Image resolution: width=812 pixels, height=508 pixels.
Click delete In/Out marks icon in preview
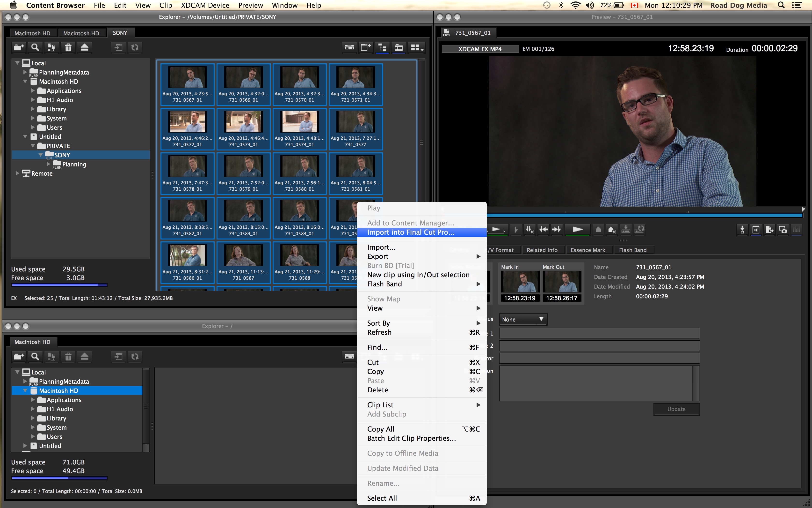click(529, 230)
